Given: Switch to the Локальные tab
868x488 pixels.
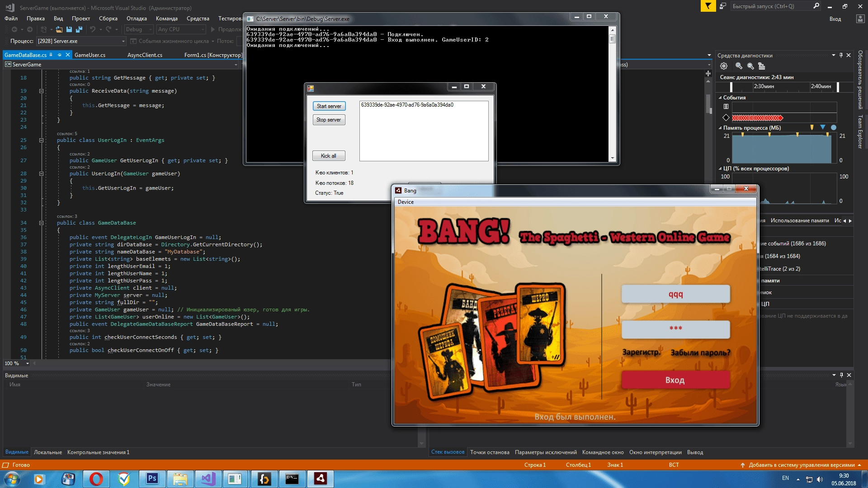Looking at the screenshot, I should (48, 452).
